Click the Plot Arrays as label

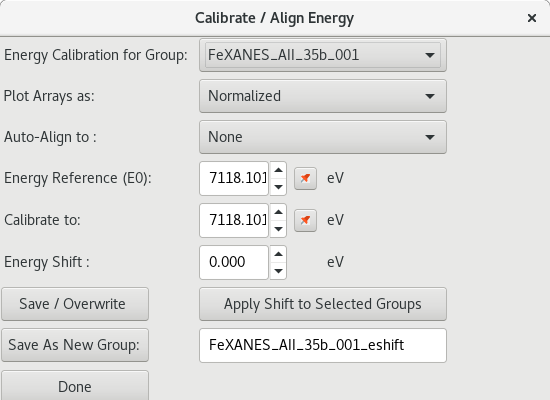pos(49,96)
